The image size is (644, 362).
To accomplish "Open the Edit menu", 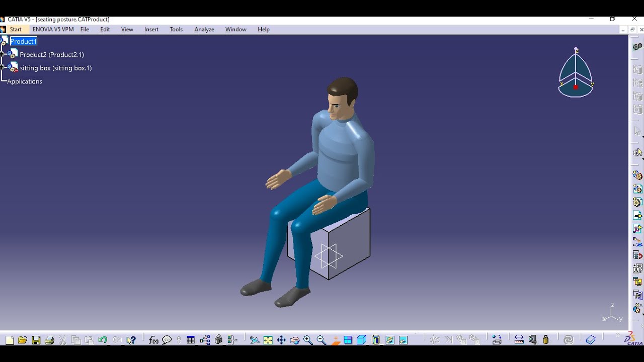I will coord(105,30).
